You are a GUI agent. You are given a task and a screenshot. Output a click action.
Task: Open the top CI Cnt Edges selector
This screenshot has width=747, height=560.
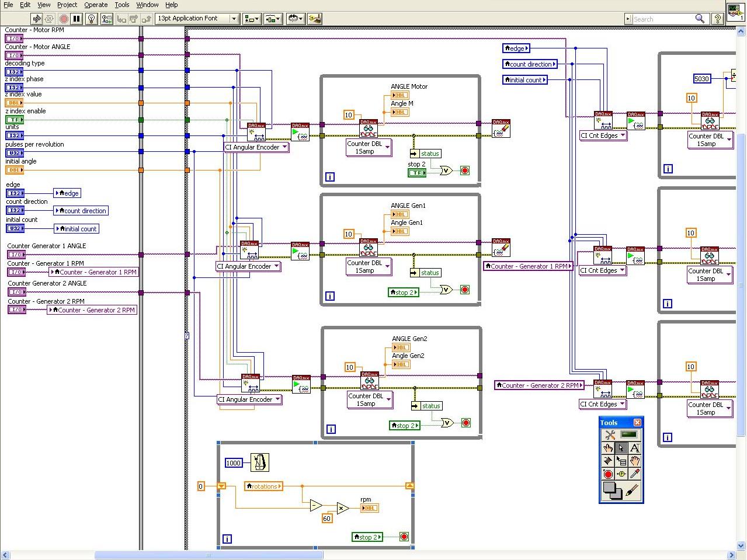tap(603, 135)
